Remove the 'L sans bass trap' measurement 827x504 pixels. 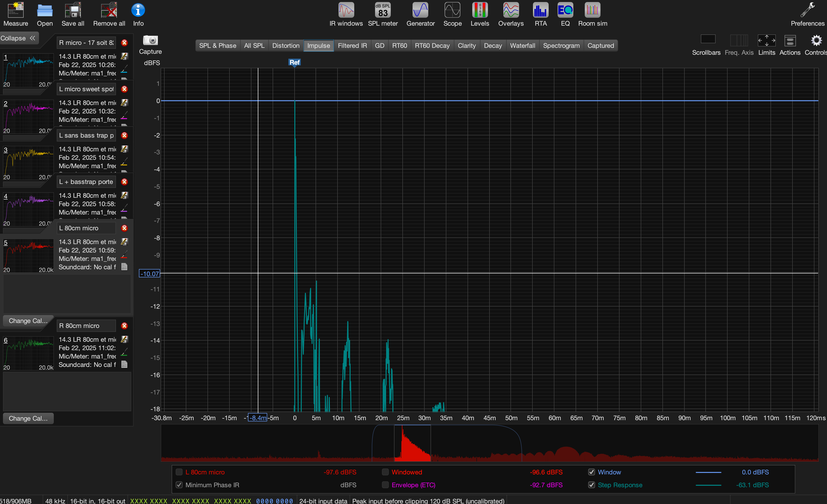(124, 135)
